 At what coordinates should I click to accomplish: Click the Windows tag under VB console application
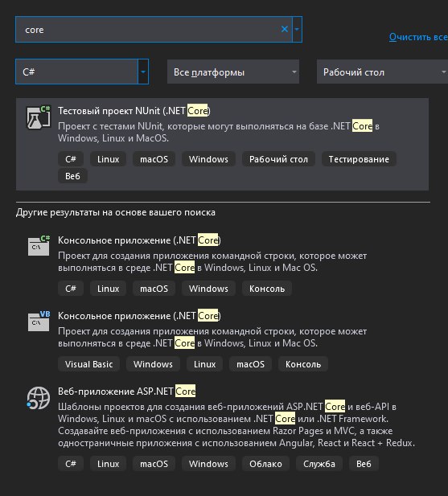click(x=153, y=364)
